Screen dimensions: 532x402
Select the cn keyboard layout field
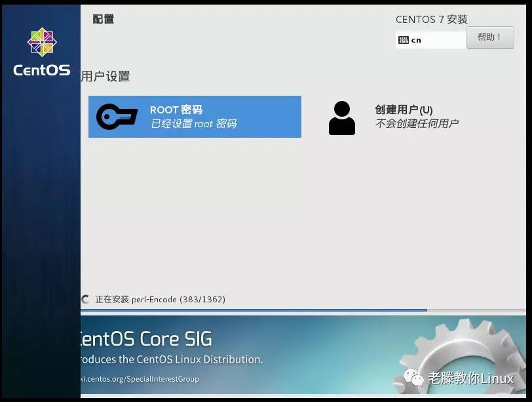tap(430, 40)
